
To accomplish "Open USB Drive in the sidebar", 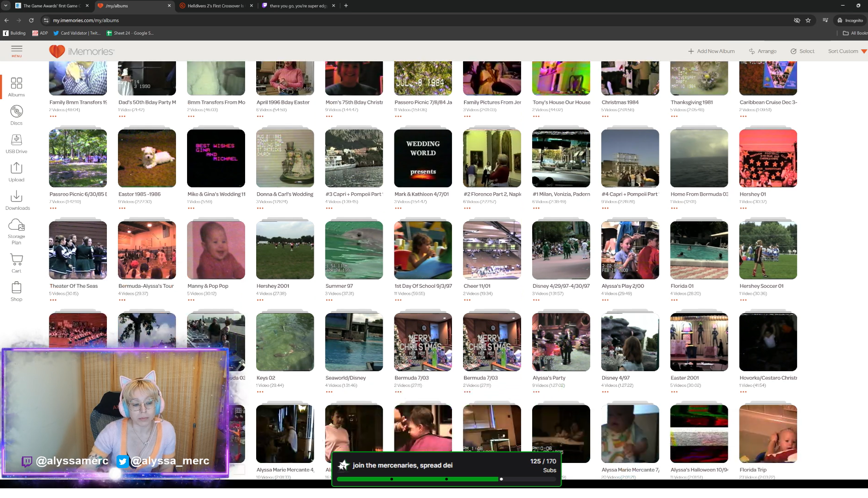I will (x=17, y=143).
